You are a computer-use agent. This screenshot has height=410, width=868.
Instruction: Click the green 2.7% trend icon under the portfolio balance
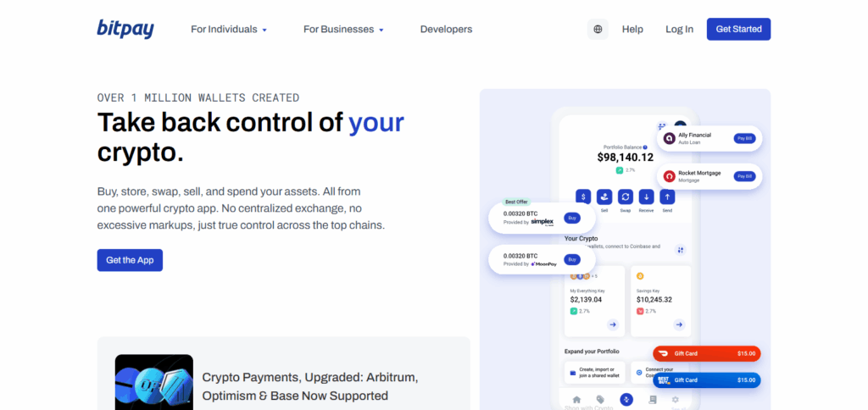pyautogui.click(x=620, y=170)
